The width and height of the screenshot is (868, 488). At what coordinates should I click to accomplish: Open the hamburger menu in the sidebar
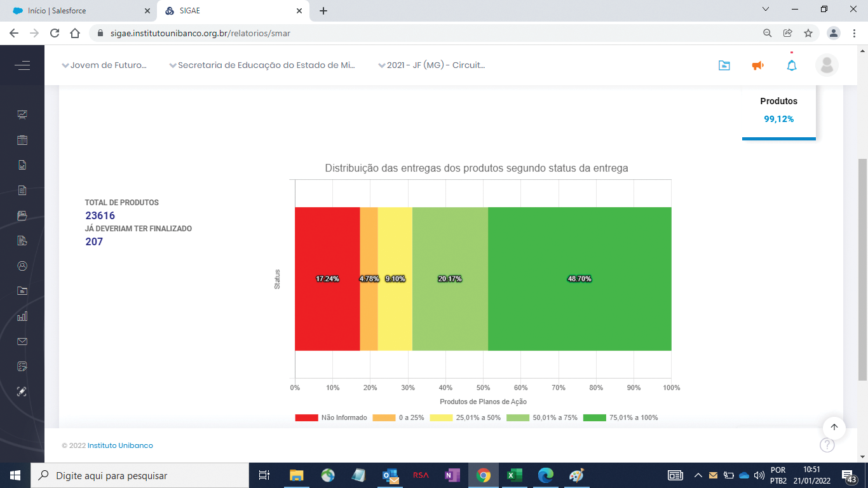click(22, 65)
